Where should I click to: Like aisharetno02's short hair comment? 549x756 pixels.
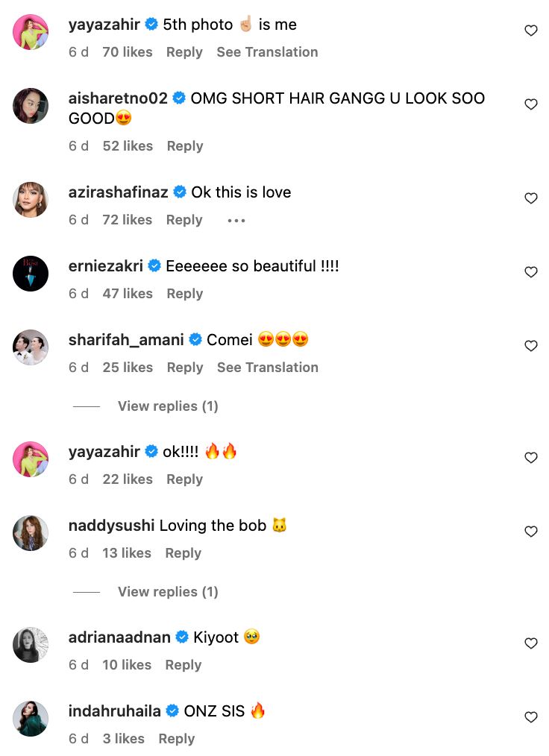531,105
